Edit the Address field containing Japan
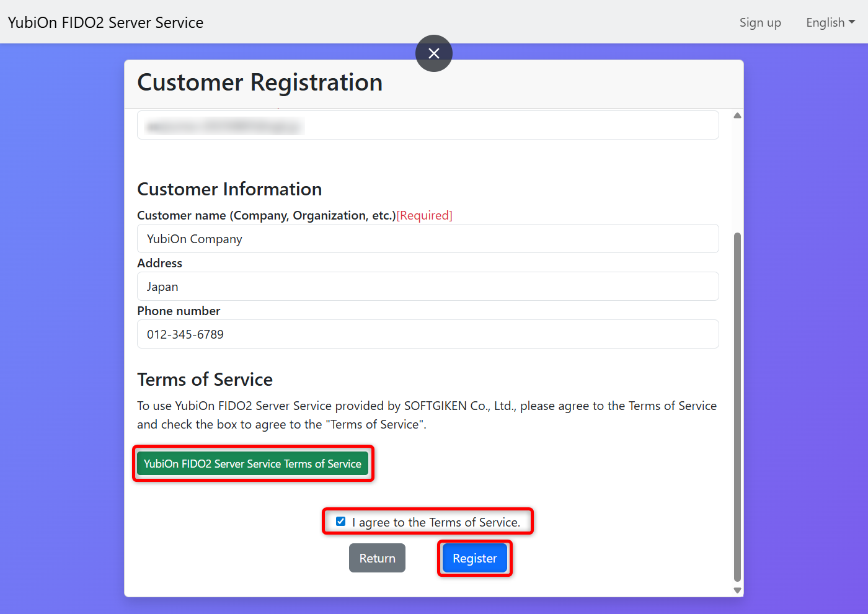This screenshot has height=614, width=868. pos(428,286)
